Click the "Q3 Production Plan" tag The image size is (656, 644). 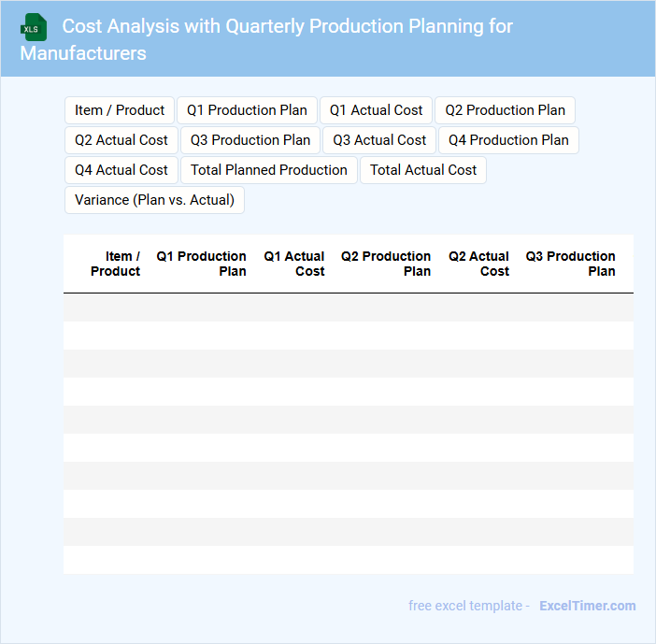click(250, 140)
